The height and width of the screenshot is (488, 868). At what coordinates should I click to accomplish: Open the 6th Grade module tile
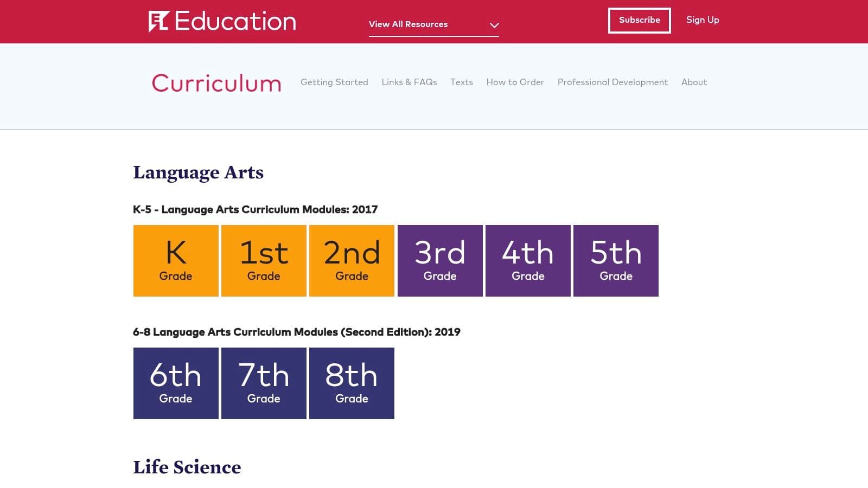point(175,383)
